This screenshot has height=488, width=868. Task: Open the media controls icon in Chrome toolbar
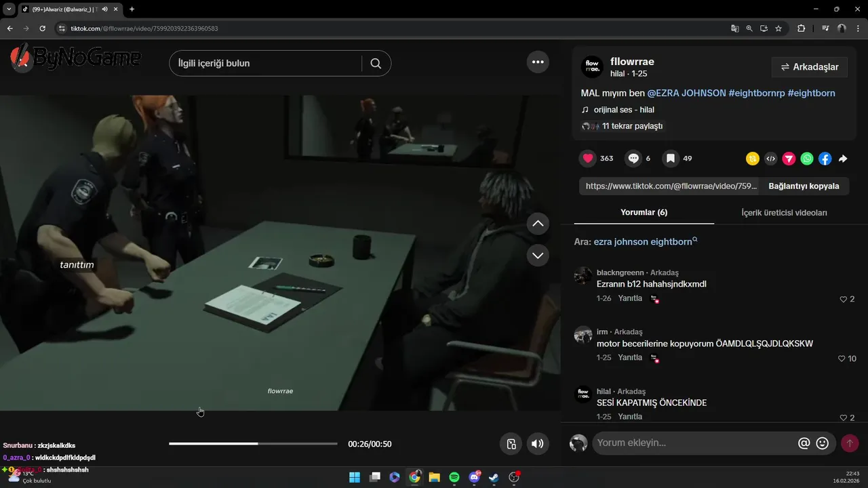(x=825, y=28)
